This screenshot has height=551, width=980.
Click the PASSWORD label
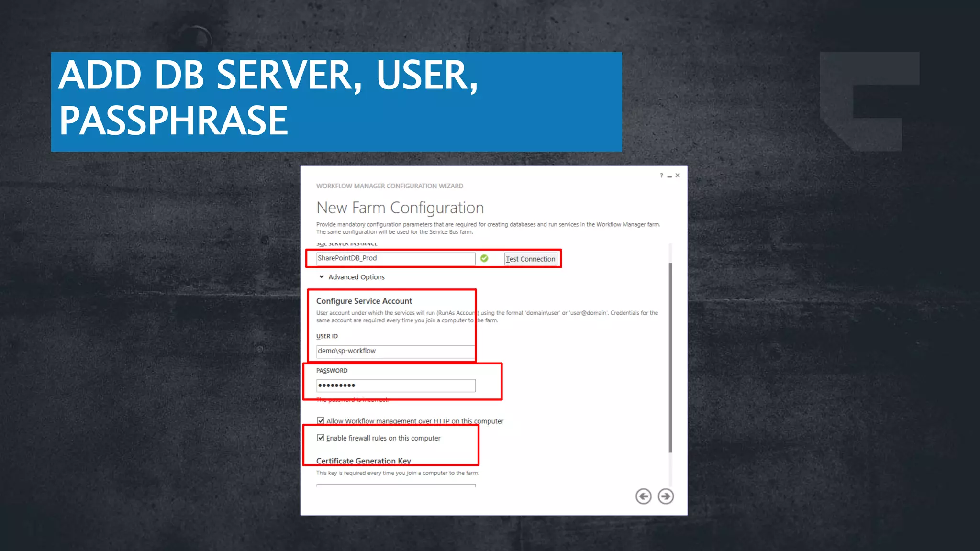[332, 371]
